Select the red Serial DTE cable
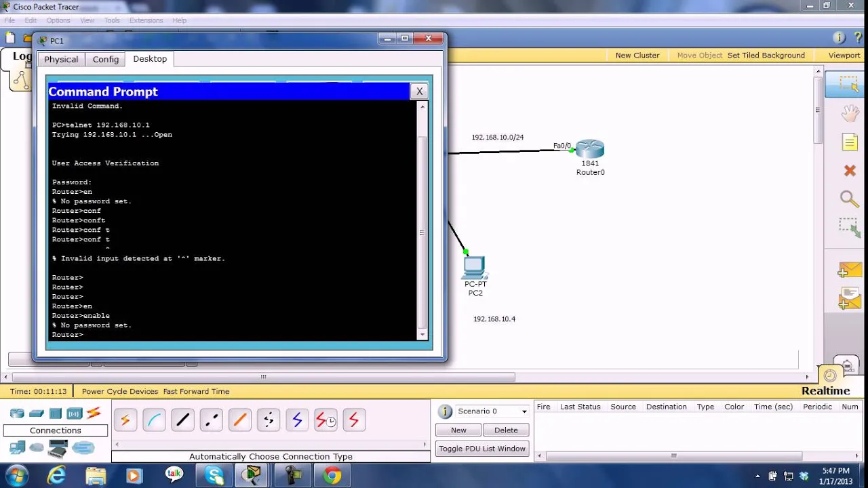 (x=354, y=420)
